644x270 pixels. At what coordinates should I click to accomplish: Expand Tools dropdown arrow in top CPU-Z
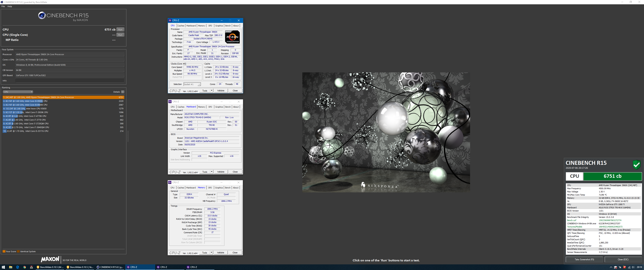pyautogui.click(x=212, y=91)
